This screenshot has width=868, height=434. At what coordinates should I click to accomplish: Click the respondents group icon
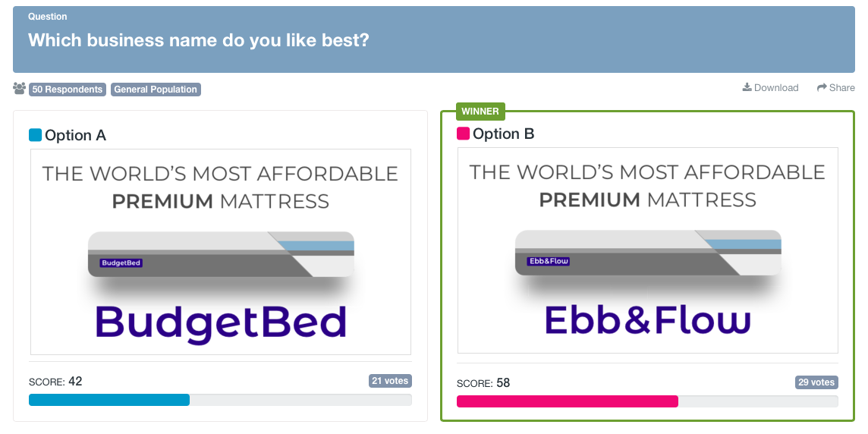(x=20, y=89)
